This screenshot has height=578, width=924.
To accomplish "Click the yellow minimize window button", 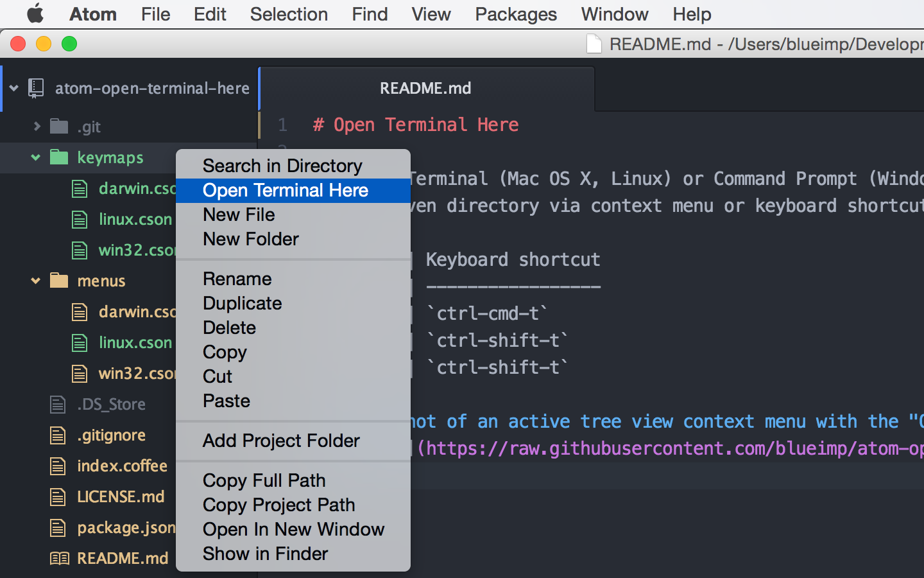I will (44, 44).
